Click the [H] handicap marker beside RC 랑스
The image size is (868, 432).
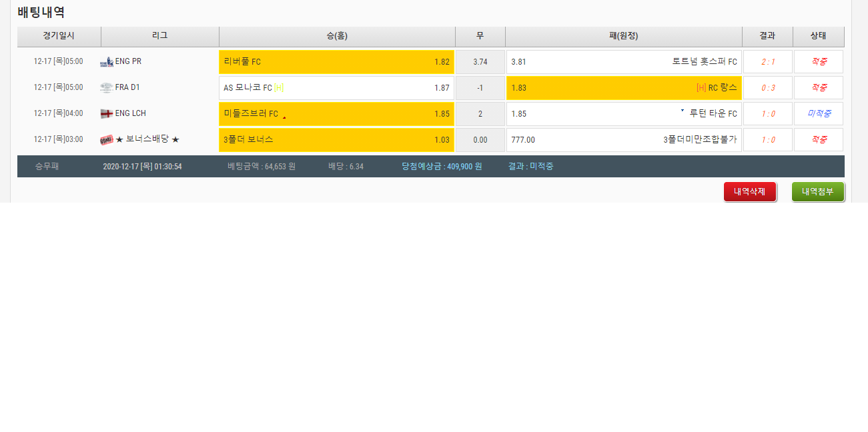click(701, 88)
